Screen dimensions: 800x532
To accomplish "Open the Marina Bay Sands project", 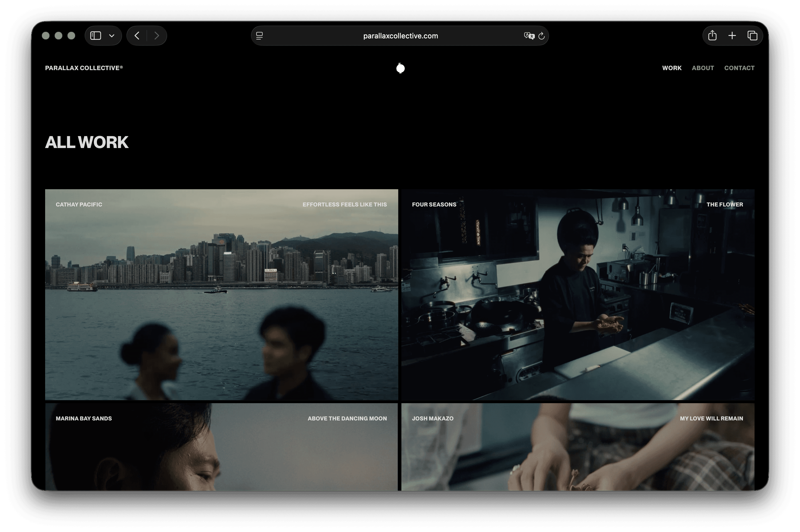I will pyautogui.click(x=221, y=447).
